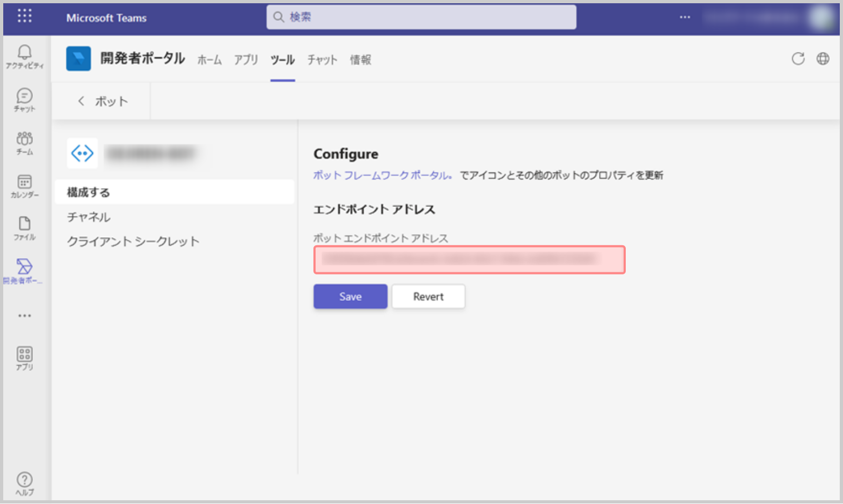
Task: Switch to the アプリ tab
Action: coord(246,60)
